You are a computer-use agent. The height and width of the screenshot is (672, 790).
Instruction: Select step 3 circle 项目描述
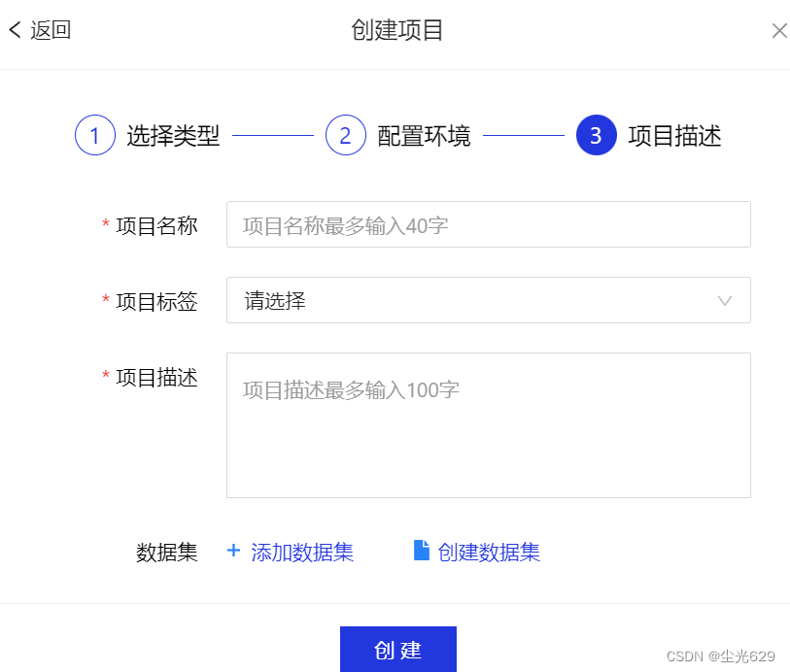[596, 135]
